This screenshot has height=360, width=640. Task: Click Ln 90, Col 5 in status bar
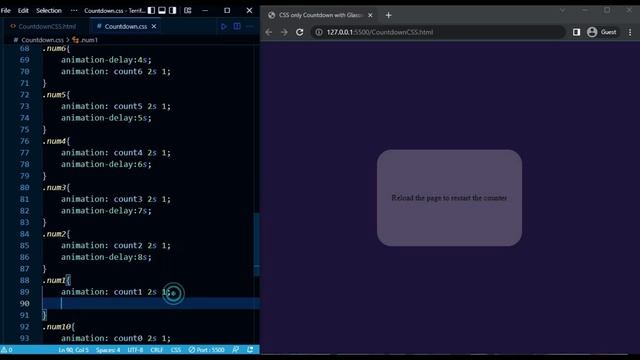click(x=73, y=350)
